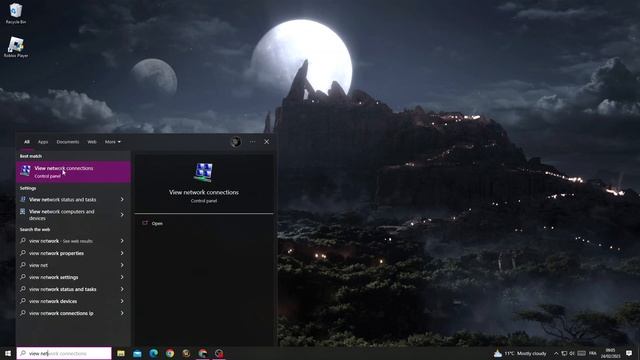Screen dimensions: 640x360
Task: Click the user account avatar in search panel
Action: point(236,142)
